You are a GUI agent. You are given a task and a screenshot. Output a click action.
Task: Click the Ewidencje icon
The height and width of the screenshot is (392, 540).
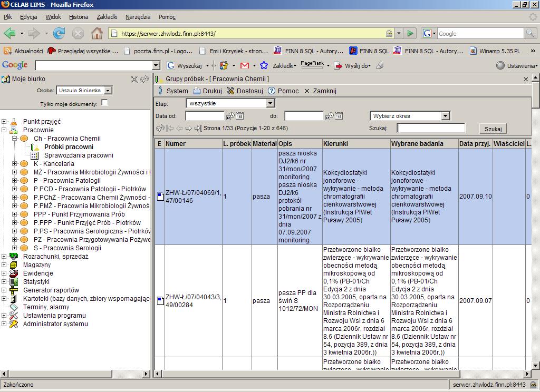[x=13, y=273]
